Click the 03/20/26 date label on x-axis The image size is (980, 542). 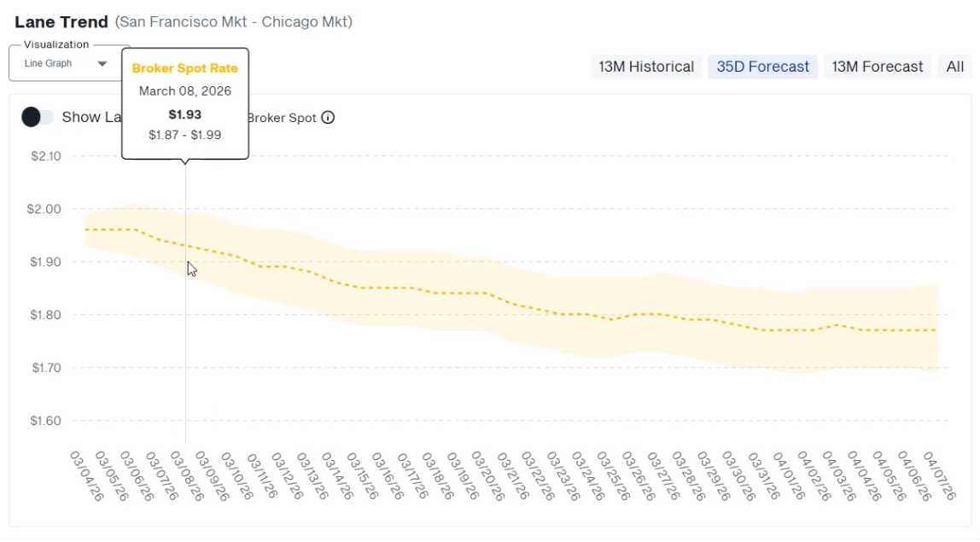coord(486,475)
